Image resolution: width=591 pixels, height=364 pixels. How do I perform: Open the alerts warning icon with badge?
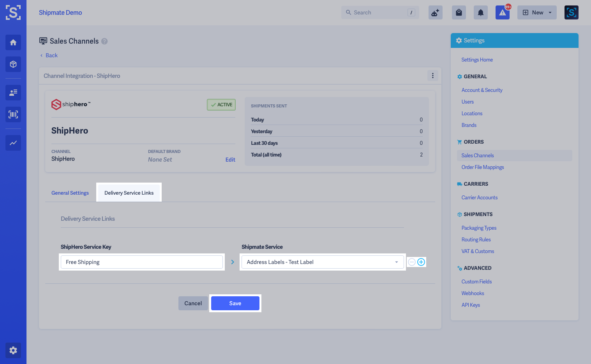[x=503, y=12]
